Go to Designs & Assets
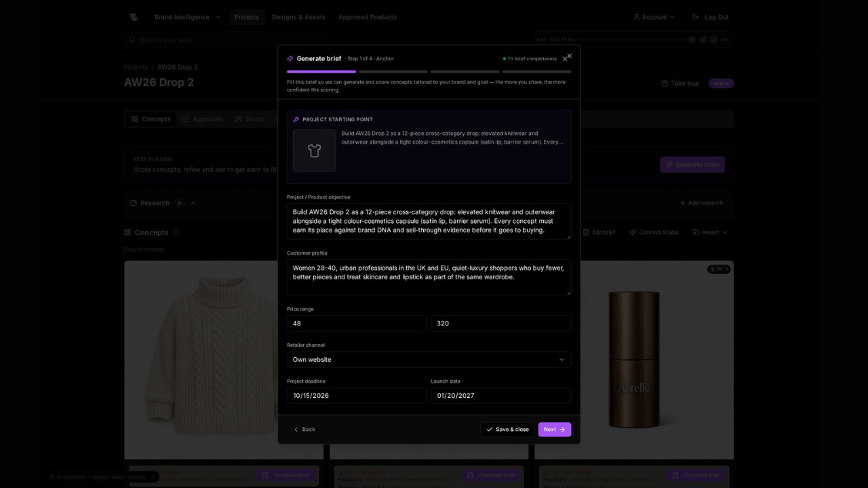 point(298,17)
